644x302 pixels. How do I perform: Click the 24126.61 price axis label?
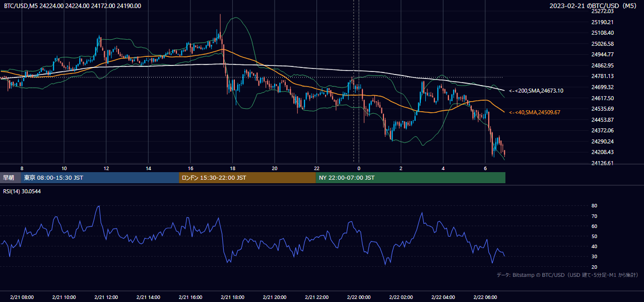click(x=602, y=163)
